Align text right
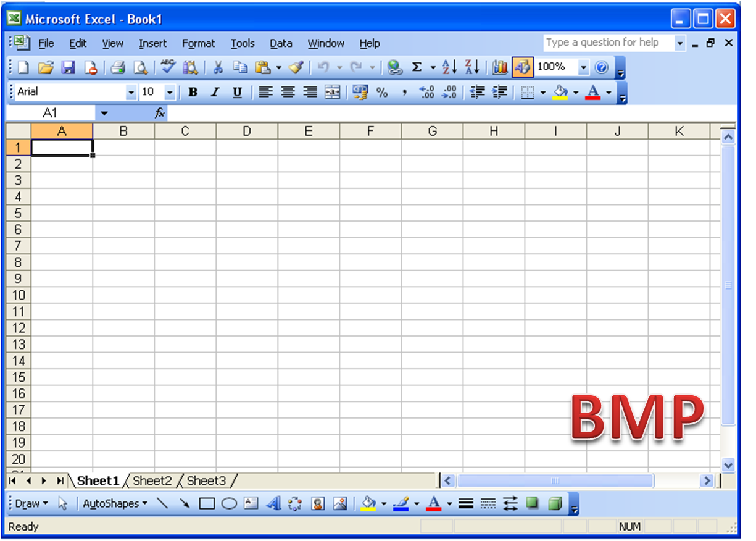Viewport: 756px width, 541px height. [x=310, y=93]
